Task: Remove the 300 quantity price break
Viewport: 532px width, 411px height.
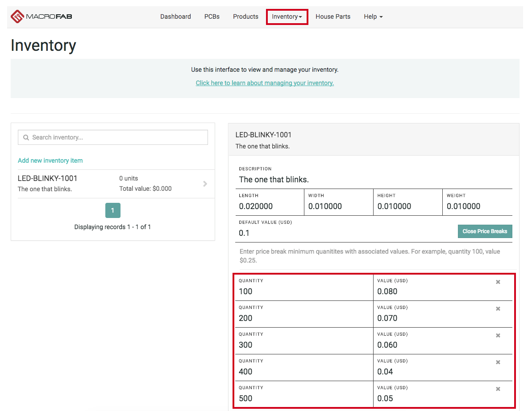Action: click(498, 336)
